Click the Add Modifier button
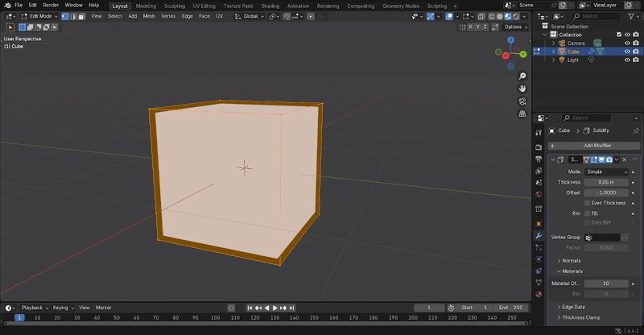This screenshot has height=335, width=644. [594, 146]
